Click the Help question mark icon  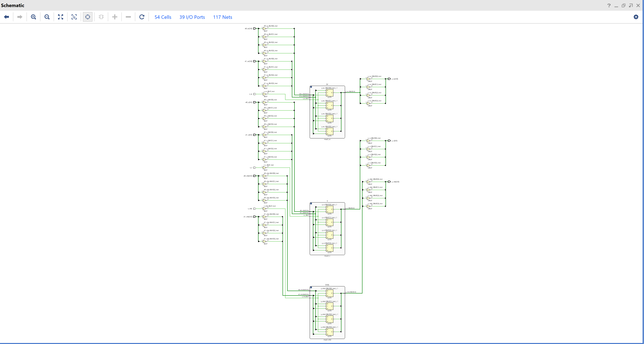(x=609, y=5)
